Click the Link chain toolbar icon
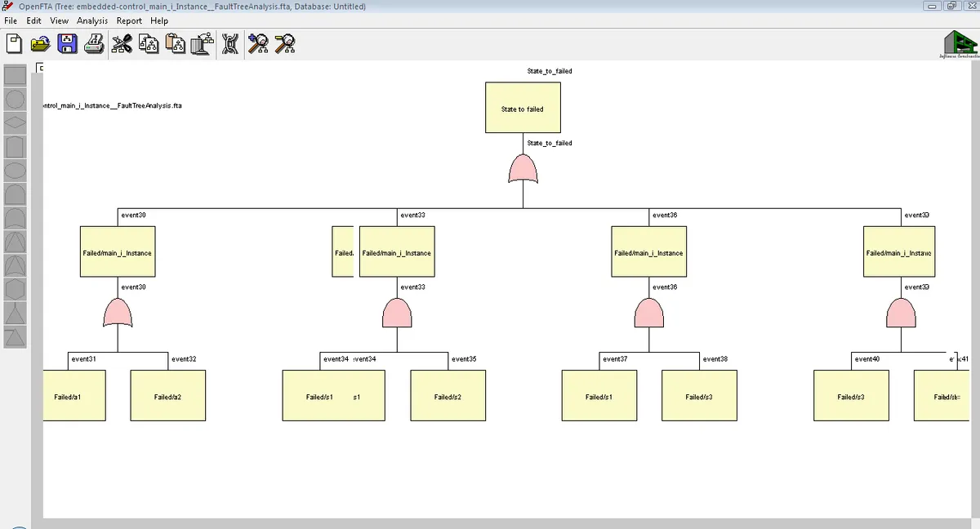 click(230, 45)
